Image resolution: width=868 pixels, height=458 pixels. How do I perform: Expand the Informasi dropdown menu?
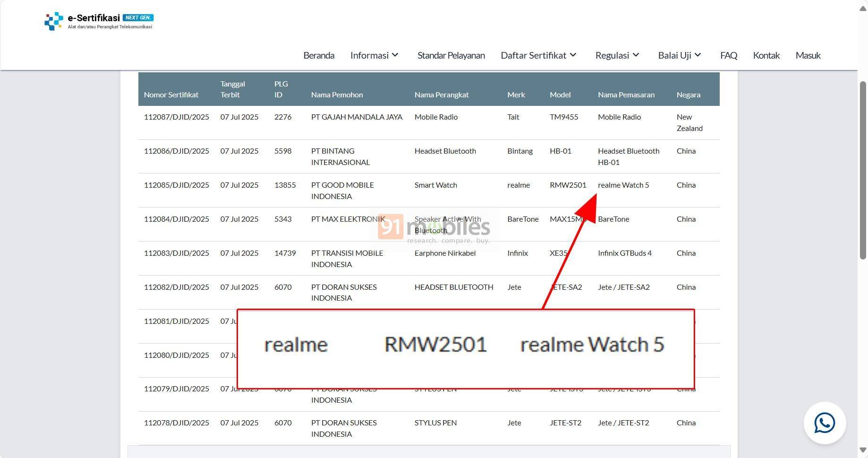(374, 55)
